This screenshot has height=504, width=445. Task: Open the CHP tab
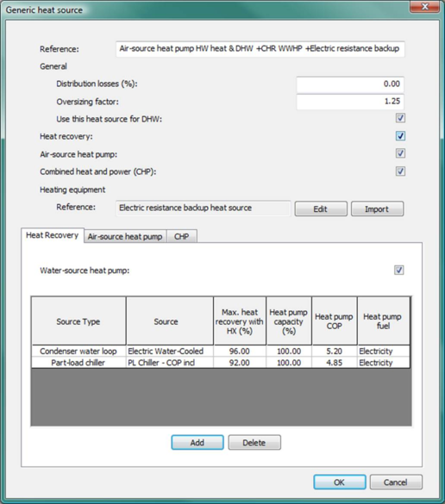point(181,236)
